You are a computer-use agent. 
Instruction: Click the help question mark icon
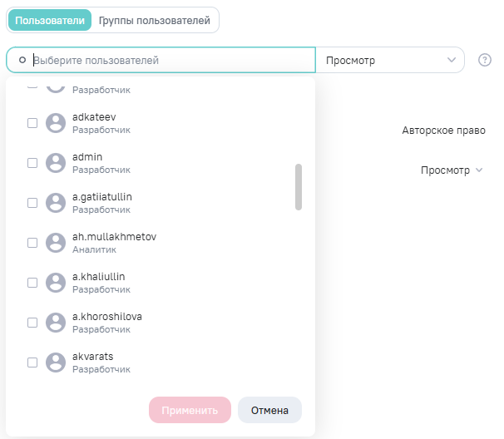click(x=485, y=60)
